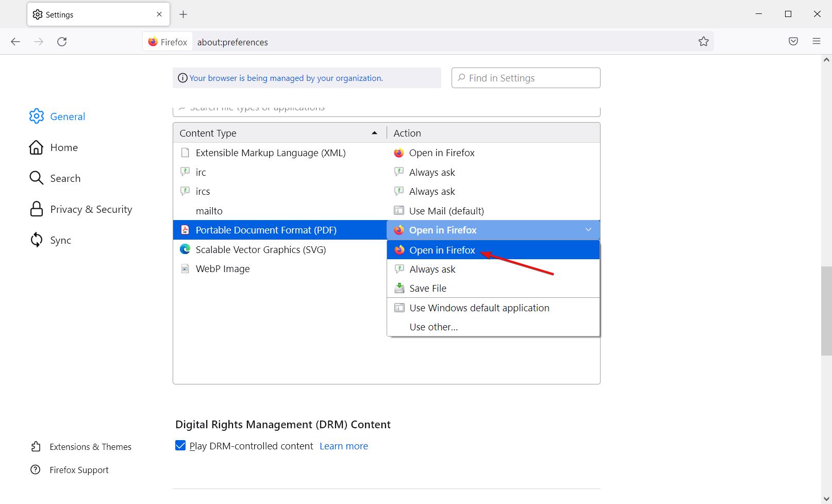Open Privacy & Security settings
This screenshot has width=832, height=504.
[x=81, y=209]
